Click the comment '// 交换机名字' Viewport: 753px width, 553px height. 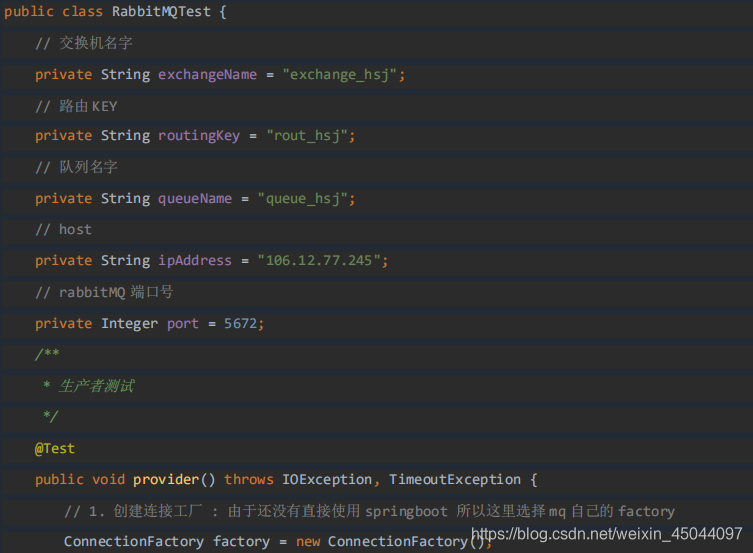[84, 43]
